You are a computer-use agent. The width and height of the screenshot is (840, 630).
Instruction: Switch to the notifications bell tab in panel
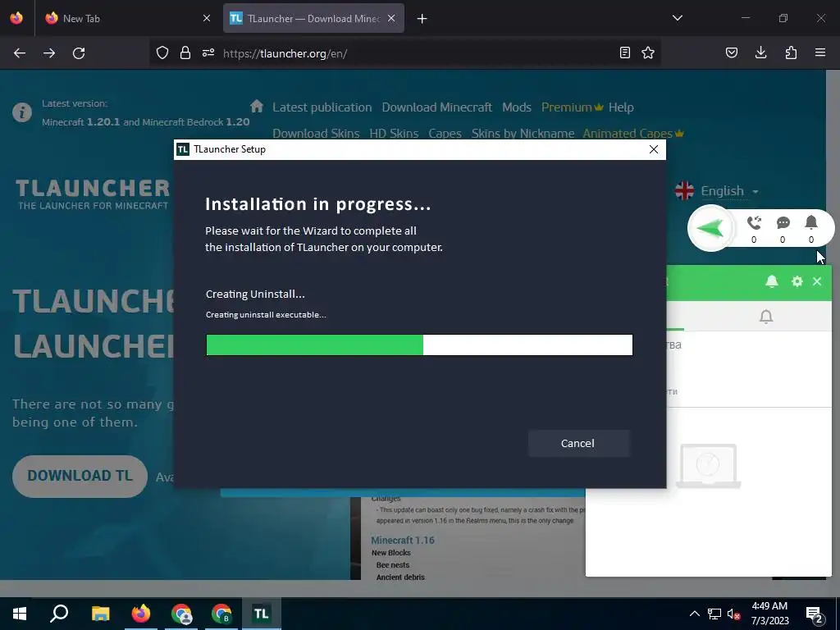766,317
